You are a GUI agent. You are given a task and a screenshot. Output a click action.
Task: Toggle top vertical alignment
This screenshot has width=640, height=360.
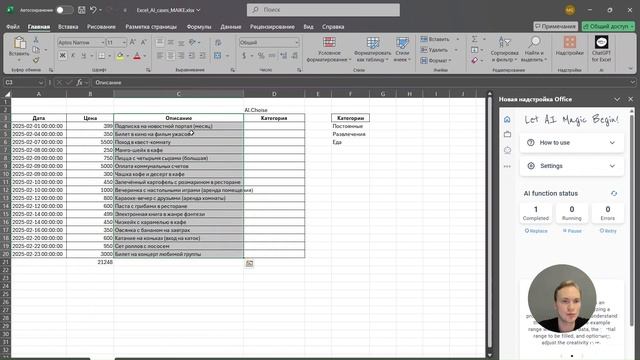[160, 42]
